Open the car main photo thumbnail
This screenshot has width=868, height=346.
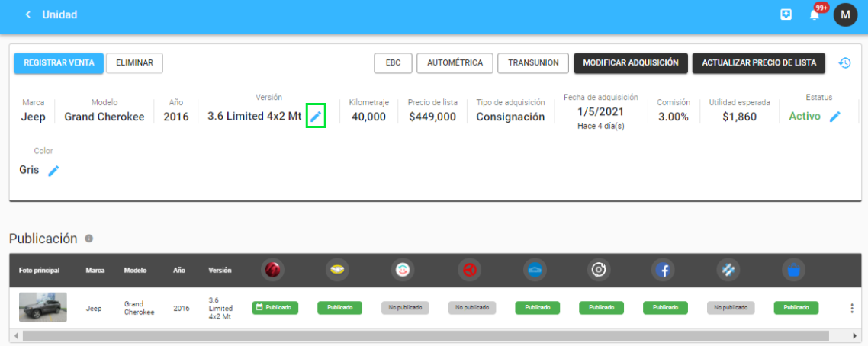point(43,307)
